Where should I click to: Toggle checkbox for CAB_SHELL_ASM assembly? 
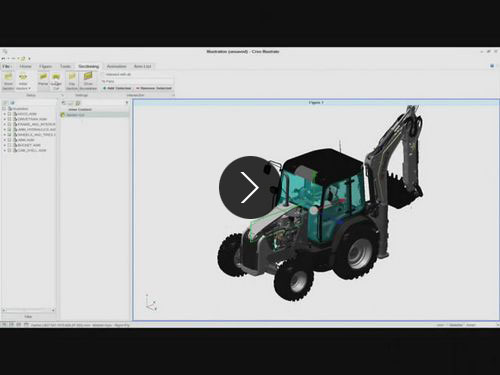pyautogui.click(x=10, y=150)
